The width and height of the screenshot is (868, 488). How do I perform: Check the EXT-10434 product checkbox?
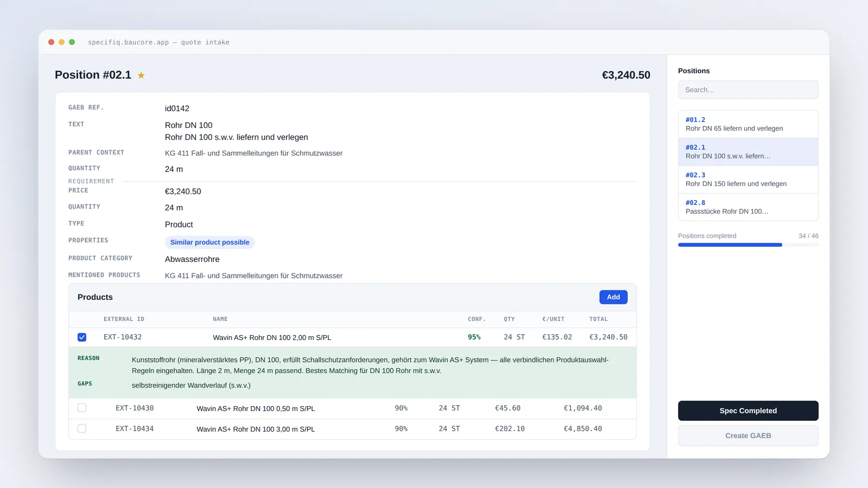tap(82, 428)
